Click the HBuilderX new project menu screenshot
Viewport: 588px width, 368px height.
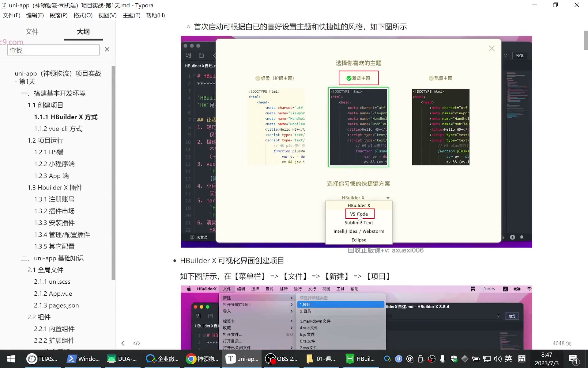pos(356,318)
